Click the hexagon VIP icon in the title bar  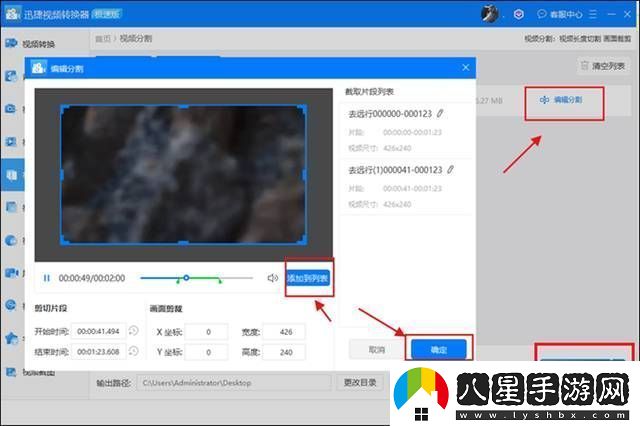click(x=519, y=14)
